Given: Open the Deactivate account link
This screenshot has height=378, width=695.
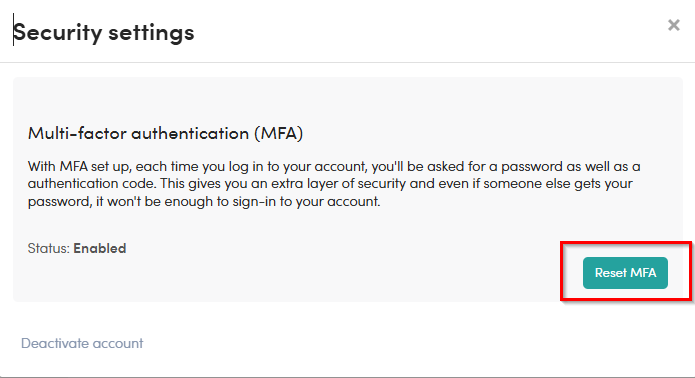Looking at the screenshot, I should tap(82, 343).
